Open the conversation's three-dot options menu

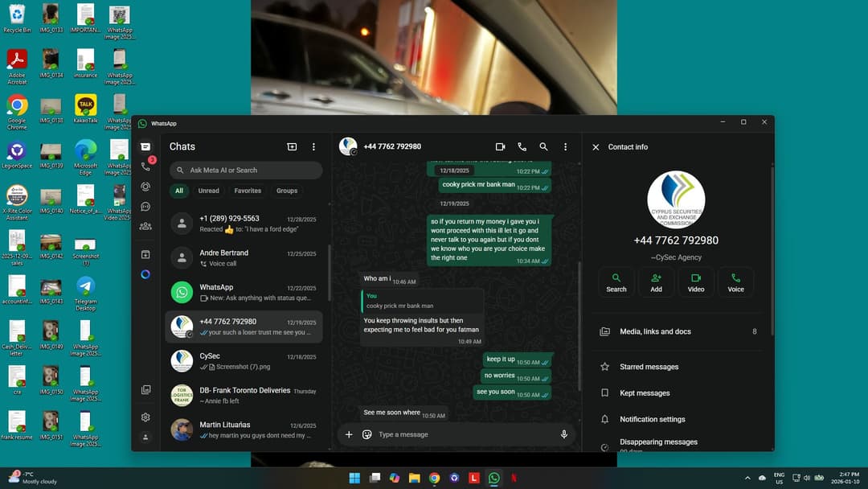tap(565, 146)
